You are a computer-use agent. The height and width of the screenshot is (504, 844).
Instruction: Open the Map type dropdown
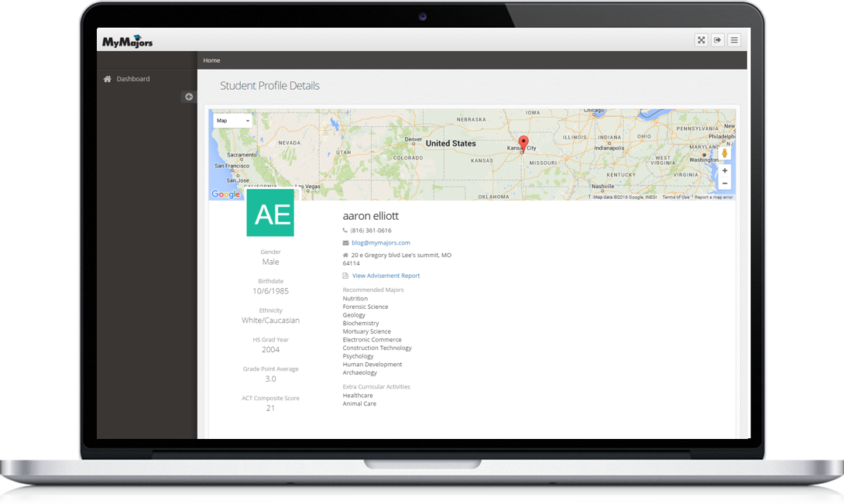(232, 121)
